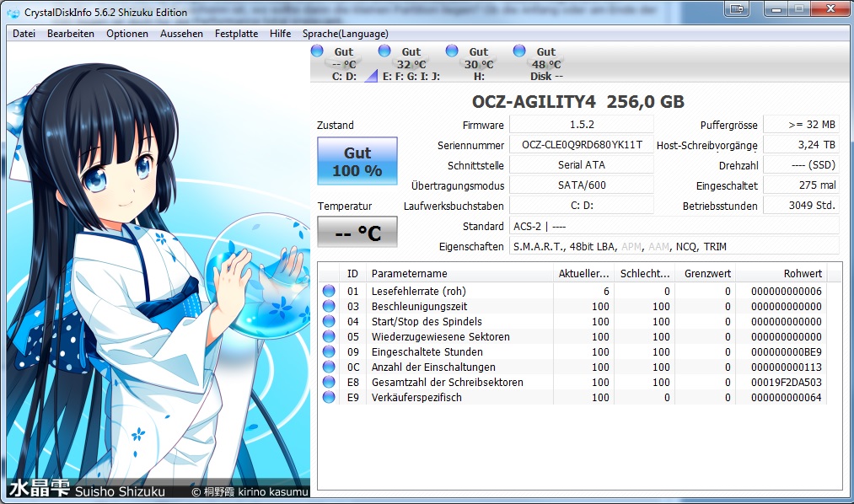The image size is (854, 504).
Task: Open the Sprache(Language) menu
Action: pyautogui.click(x=346, y=34)
